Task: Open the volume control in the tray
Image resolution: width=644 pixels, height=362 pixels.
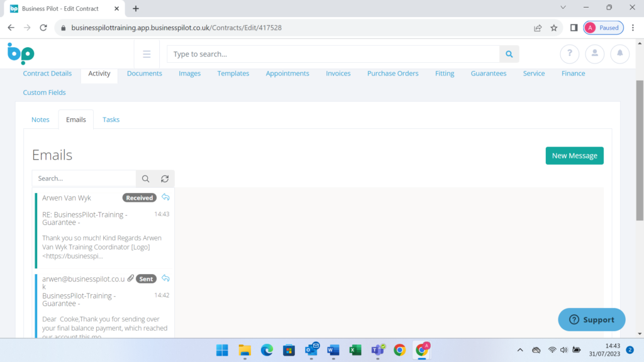Action: tap(564, 350)
